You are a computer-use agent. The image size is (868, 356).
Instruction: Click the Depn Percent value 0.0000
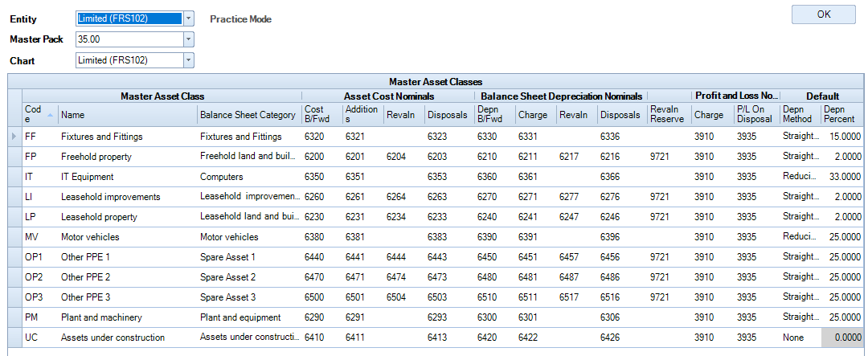tap(842, 338)
